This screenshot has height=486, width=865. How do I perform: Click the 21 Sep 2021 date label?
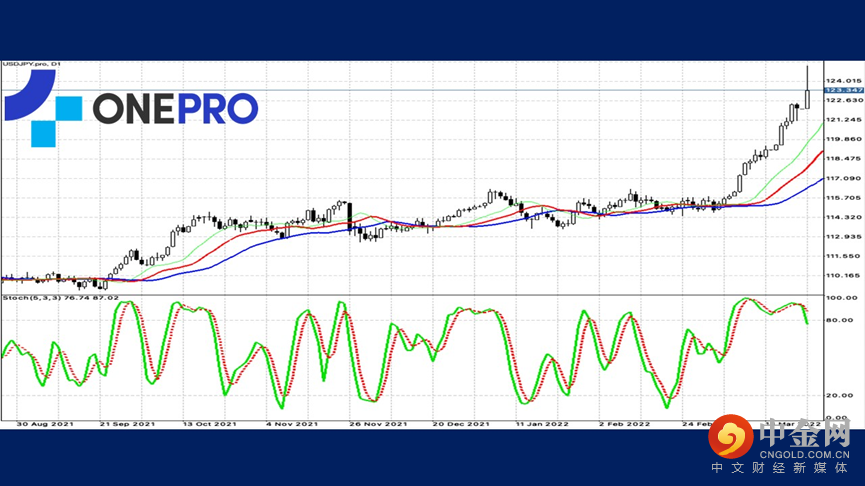(x=127, y=424)
